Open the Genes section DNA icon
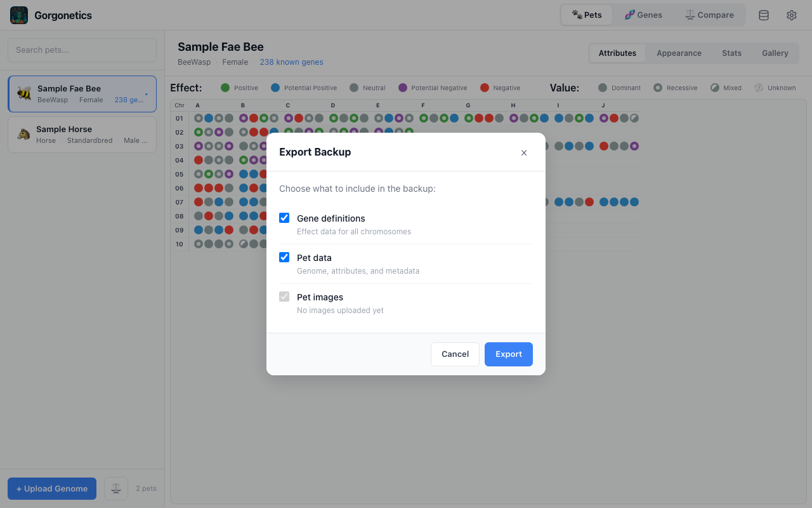812x508 pixels. pos(629,15)
